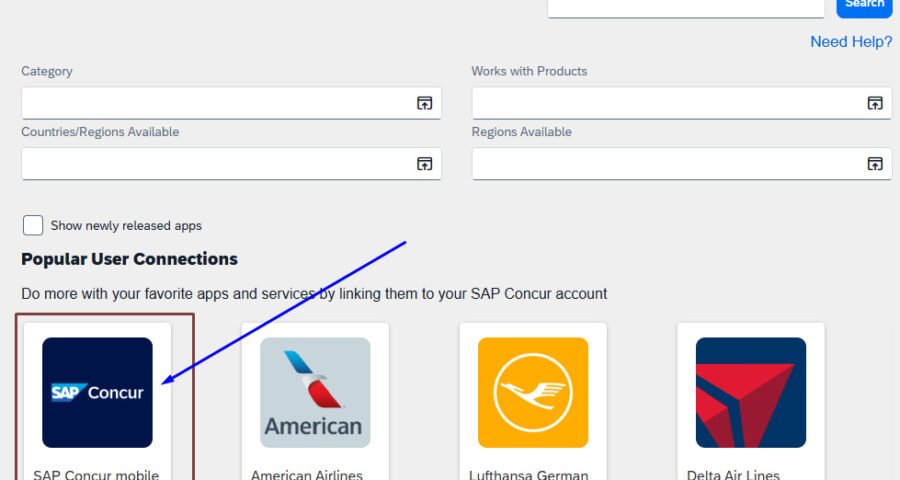This screenshot has height=480, width=900.
Task: Click the Regions Available label
Action: pyautogui.click(x=522, y=131)
